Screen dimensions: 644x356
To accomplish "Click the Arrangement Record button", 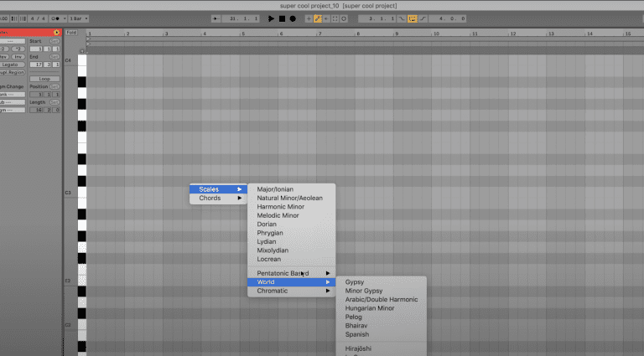I will [293, 18].
